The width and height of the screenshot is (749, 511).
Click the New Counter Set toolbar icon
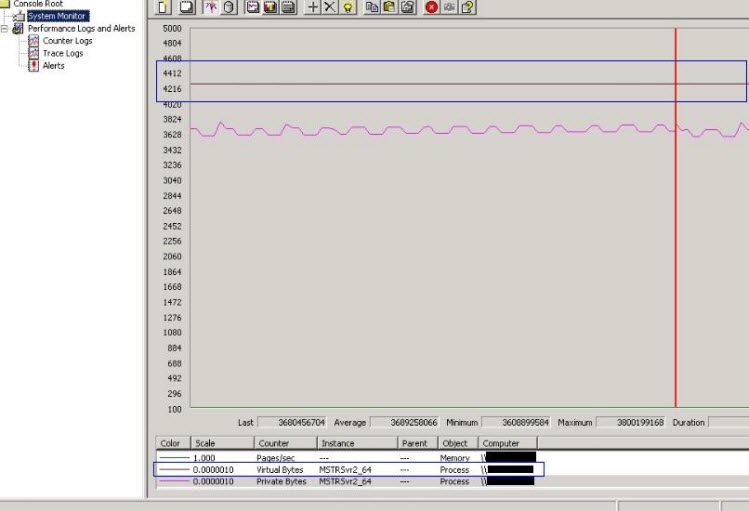[x=164, y=7]
